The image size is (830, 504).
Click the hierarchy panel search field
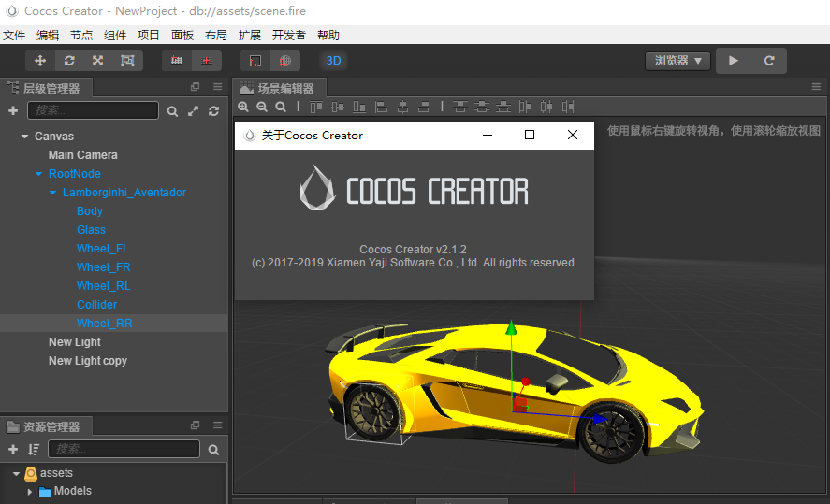coord(94,110)
